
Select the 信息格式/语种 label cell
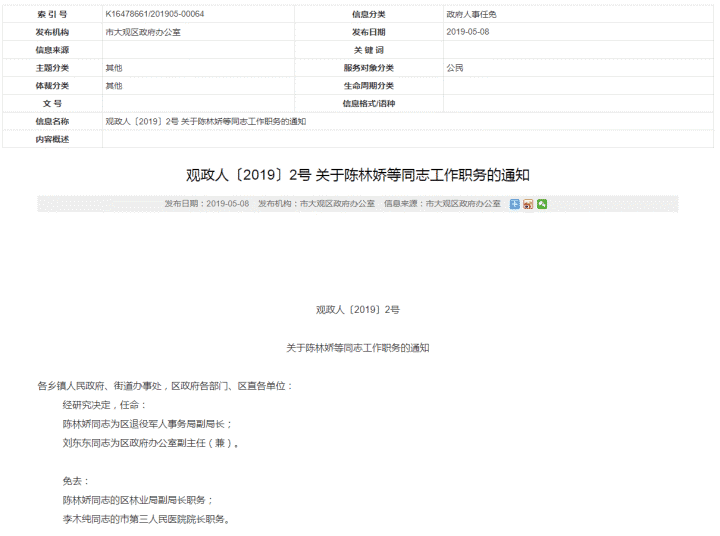(x=369, y=104)
